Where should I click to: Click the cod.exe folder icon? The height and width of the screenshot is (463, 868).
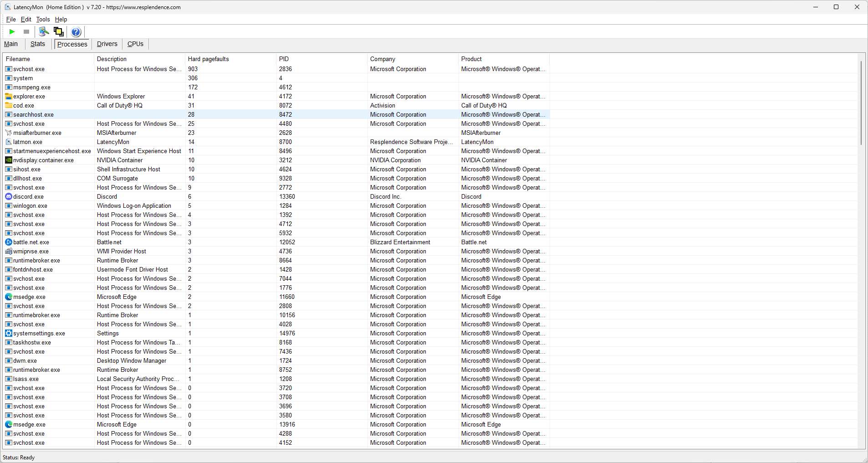9,105
